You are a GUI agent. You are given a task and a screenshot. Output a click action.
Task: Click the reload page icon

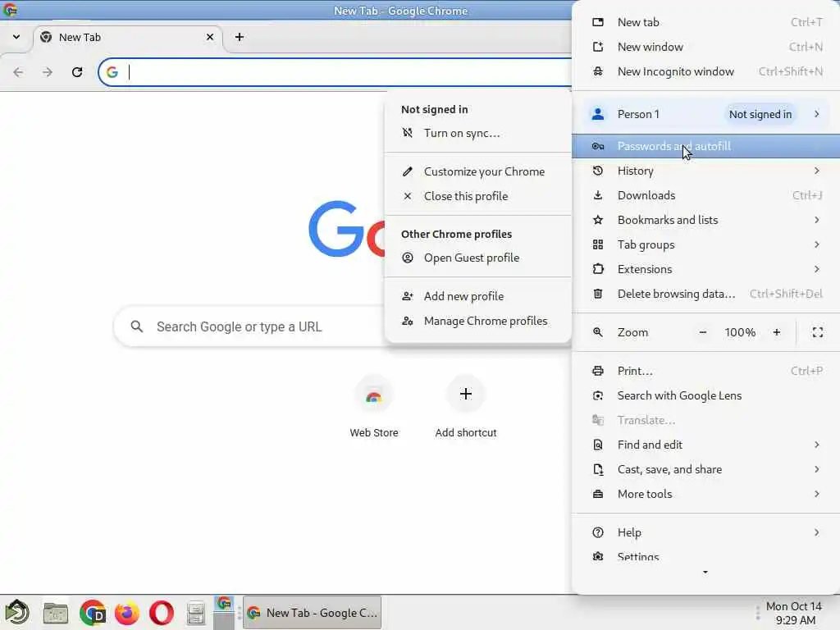[77, 72]
